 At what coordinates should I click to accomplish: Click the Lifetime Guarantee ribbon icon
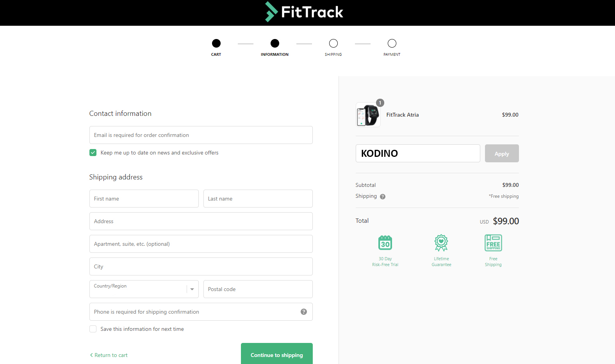tap(441, 243)
